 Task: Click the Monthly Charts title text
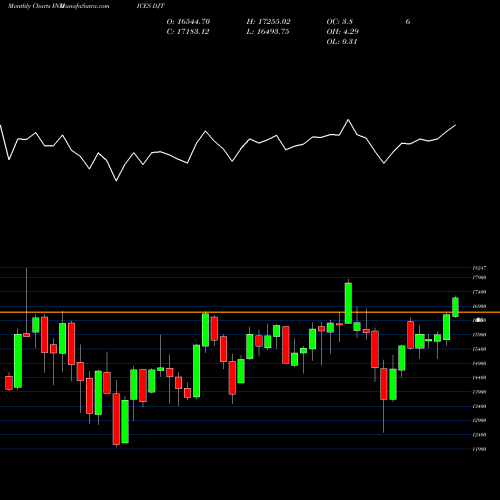coord(29,6)
